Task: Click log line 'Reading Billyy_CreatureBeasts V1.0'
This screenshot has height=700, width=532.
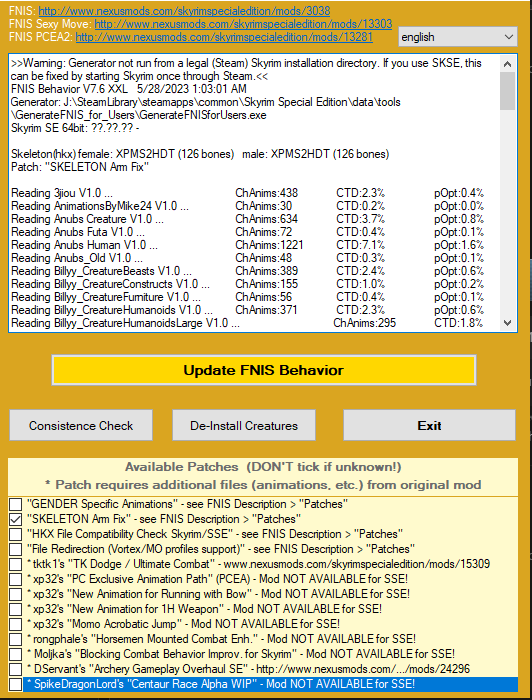Action: tap(101, 271)
